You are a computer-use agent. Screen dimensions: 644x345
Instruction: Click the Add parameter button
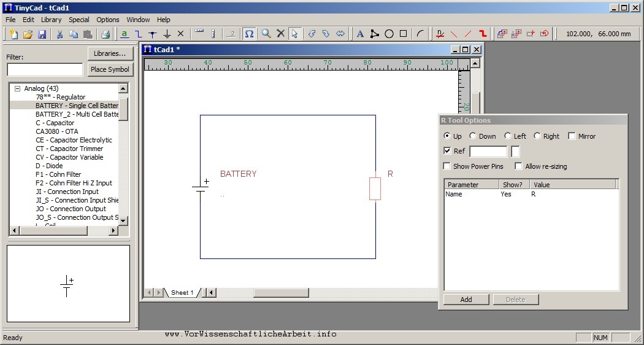(x=466, y=300)
